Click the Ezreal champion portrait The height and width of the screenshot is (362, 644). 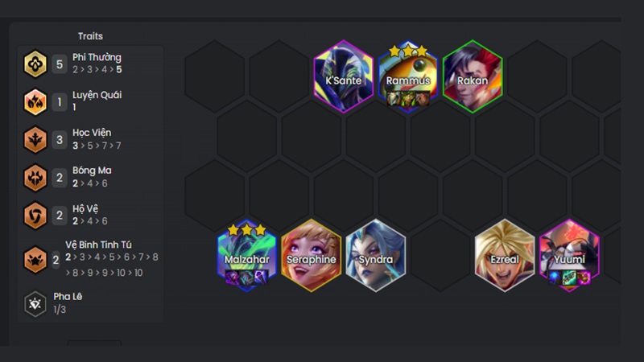click(505, 255)
